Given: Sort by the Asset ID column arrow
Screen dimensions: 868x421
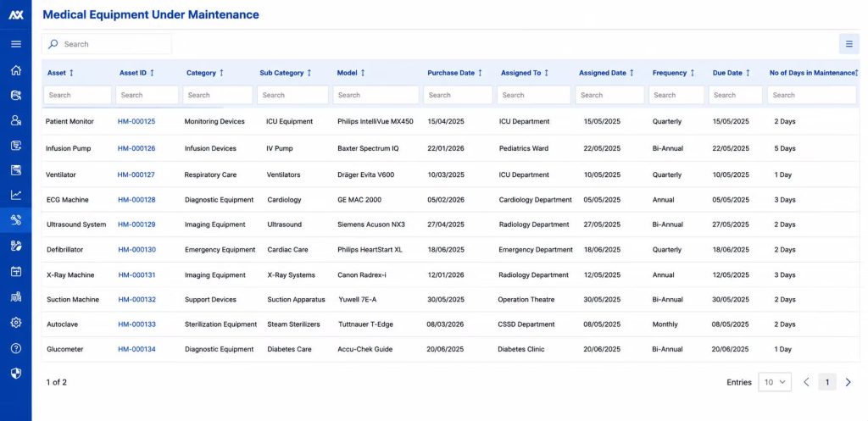Looking at the screenshot, I should (153, 73).
